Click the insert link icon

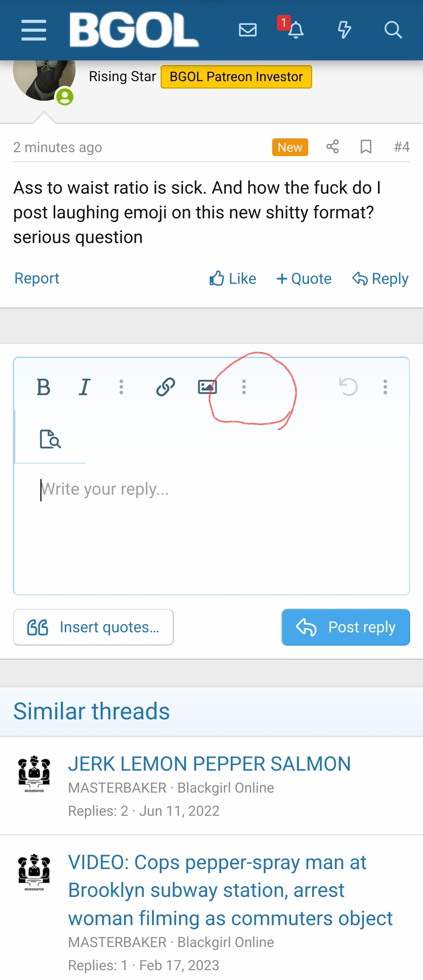[x=166, y=387]
